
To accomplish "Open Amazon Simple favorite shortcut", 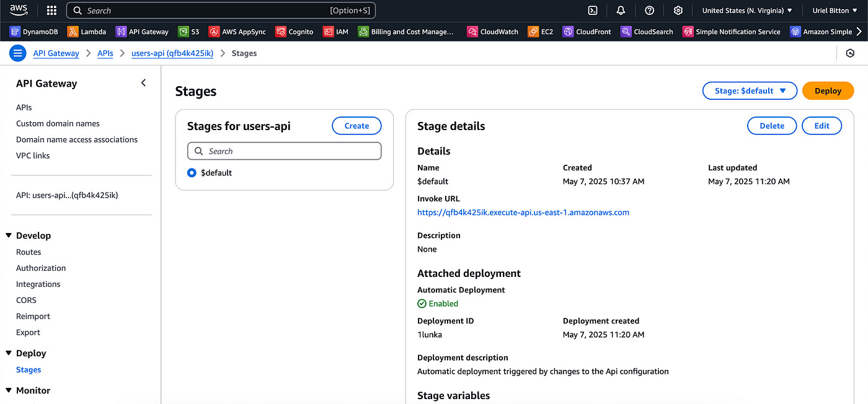I will (821, 32).
